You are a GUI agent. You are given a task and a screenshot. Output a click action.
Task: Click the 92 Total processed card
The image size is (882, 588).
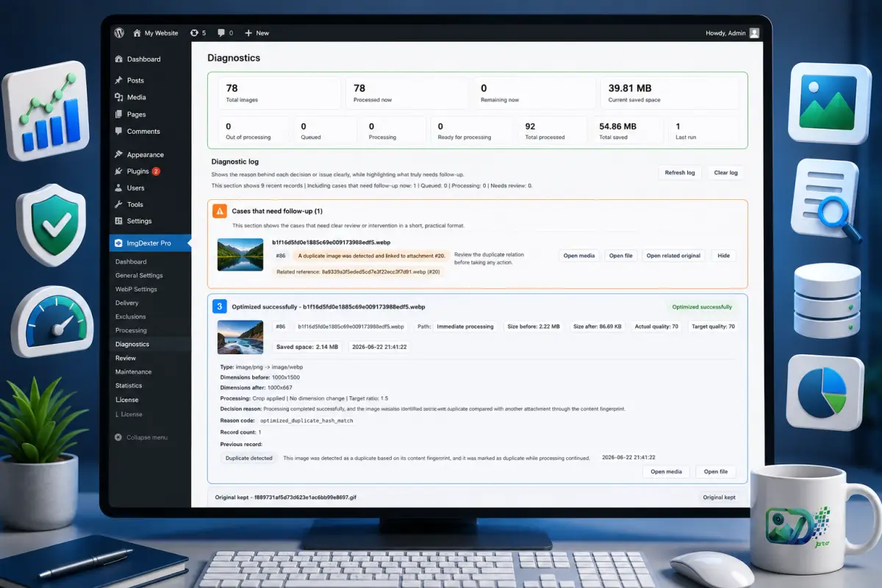tap(553, 131)
